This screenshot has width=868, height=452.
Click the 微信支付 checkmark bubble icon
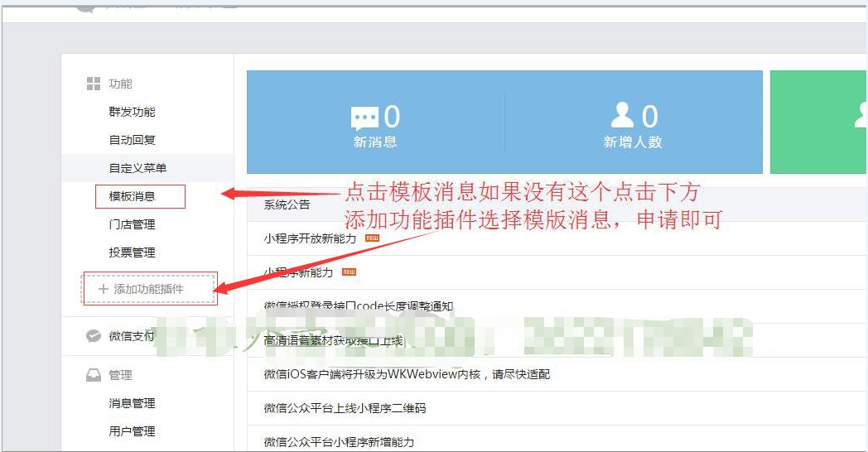[x=94, y=336]
